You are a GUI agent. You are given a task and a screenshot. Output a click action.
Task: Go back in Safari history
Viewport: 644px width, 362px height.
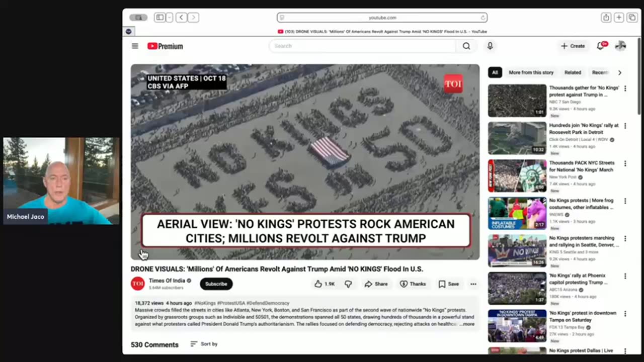click(181, 18)
